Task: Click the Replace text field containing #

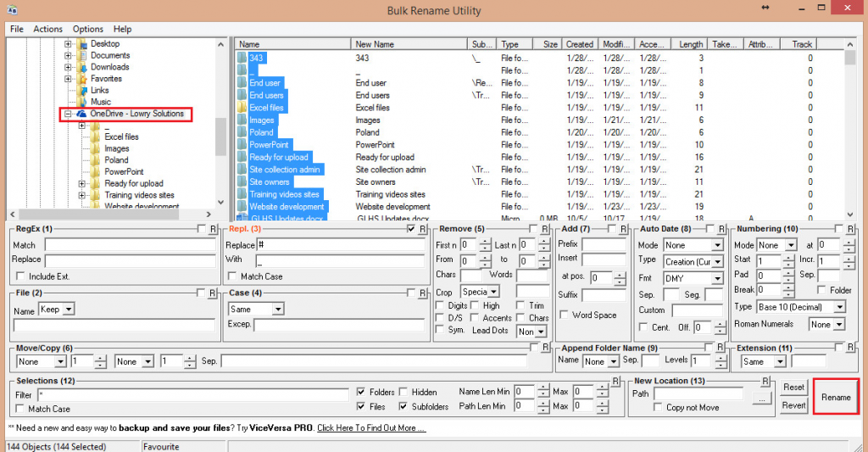Action: click(341, 245)
